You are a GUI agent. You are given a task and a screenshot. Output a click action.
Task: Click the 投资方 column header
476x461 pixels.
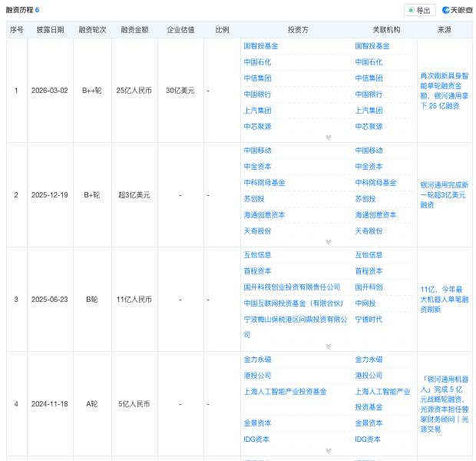pyautogui.click(x=298, y=30)
